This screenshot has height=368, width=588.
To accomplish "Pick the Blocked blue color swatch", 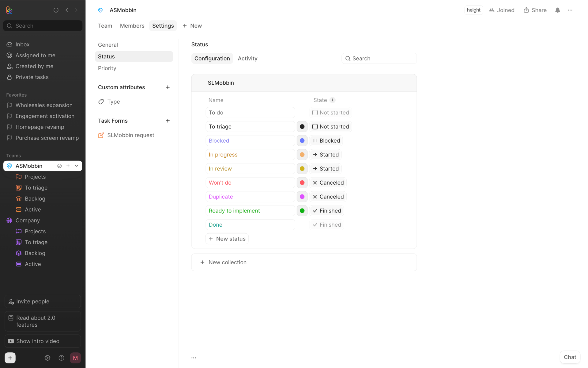I will 302,141.
